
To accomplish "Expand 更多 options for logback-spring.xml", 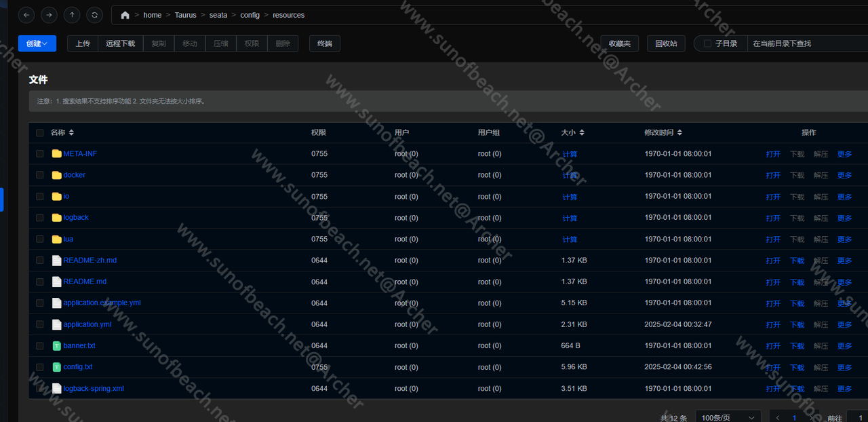I will [844, 389].
